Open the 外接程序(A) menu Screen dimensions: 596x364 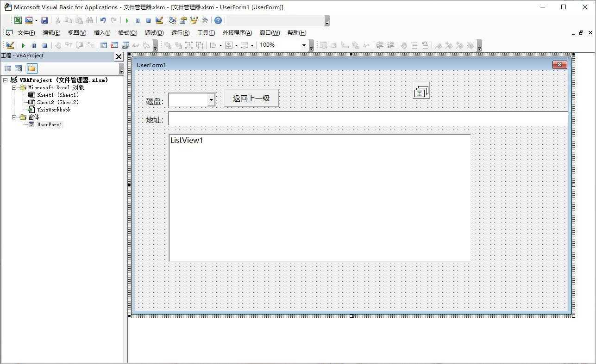pyautogui.click(x=237, y=33)
